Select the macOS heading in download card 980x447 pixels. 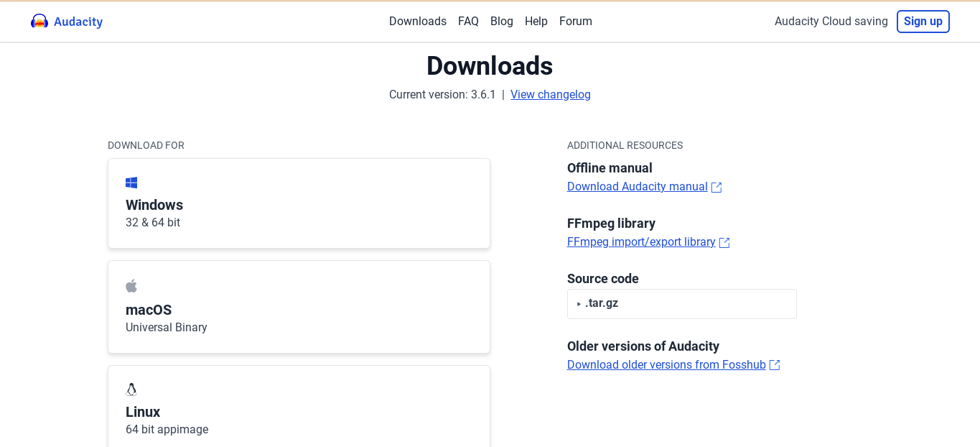149,310
